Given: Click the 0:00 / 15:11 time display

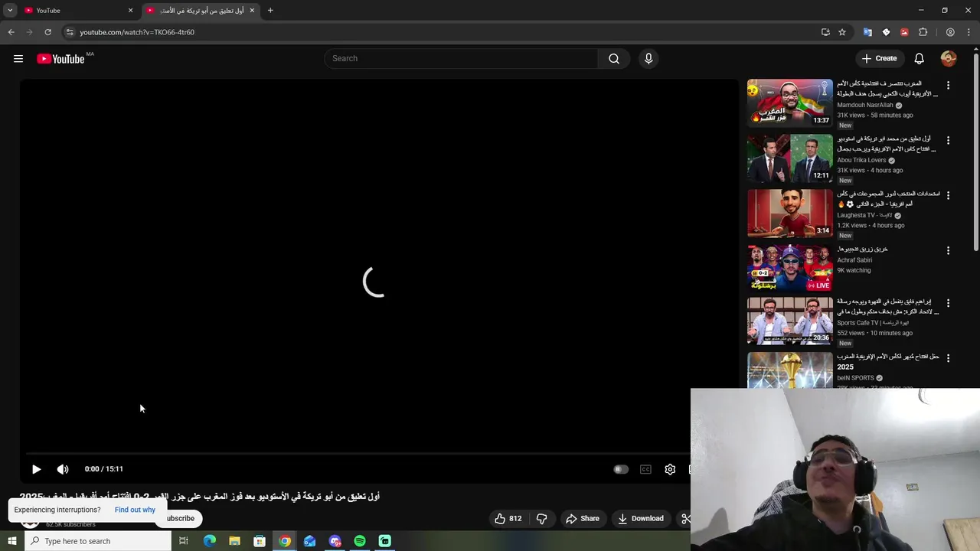Looking at the screenshot, I should [104, 469].
